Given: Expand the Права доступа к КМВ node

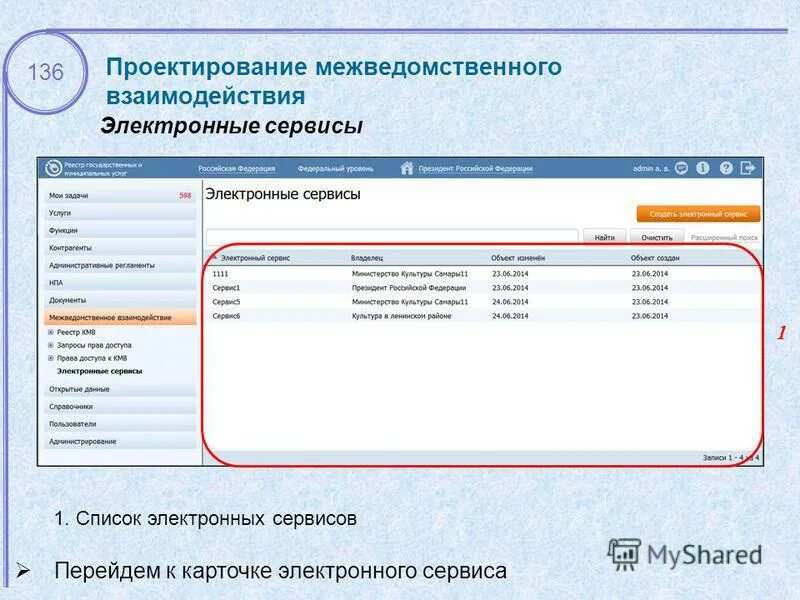Looking at the screenshot, I should coord(51,357).
